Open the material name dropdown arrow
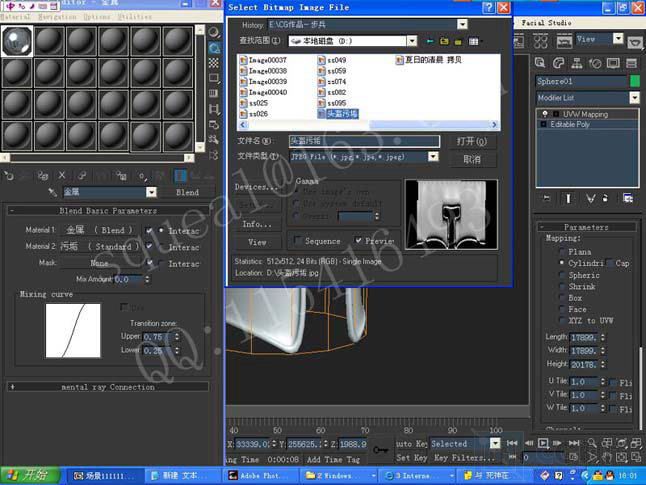The width and height of the screenshot is (646, 485). [x=151, y=192]
